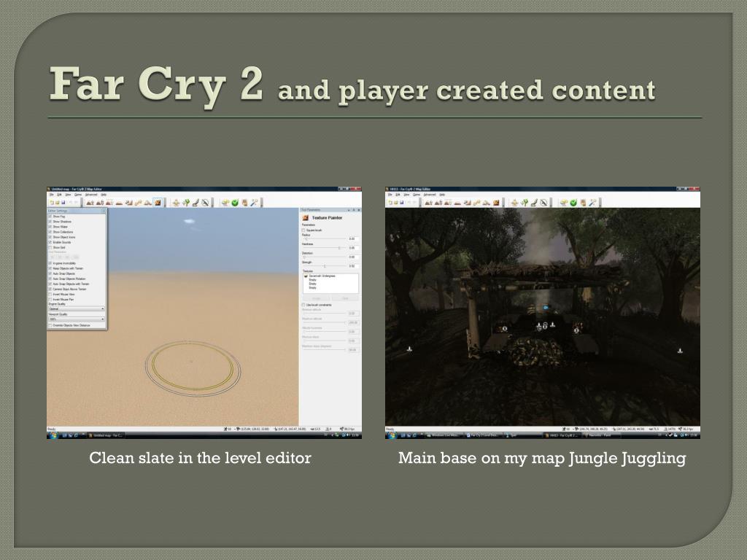Select the first terrain mountain tool in Untitled map editor
747x560 pixels.
tap(90, 203)
